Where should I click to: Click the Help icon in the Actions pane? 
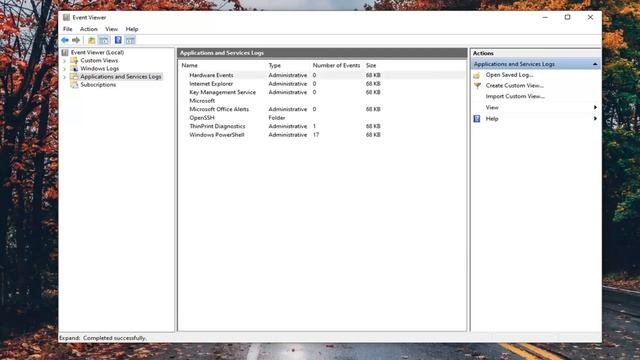tap(477, 119)
